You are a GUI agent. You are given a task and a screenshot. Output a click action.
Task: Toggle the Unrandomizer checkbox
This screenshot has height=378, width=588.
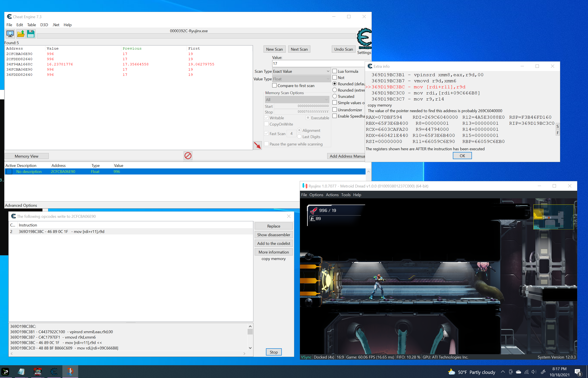click(335, 110)
